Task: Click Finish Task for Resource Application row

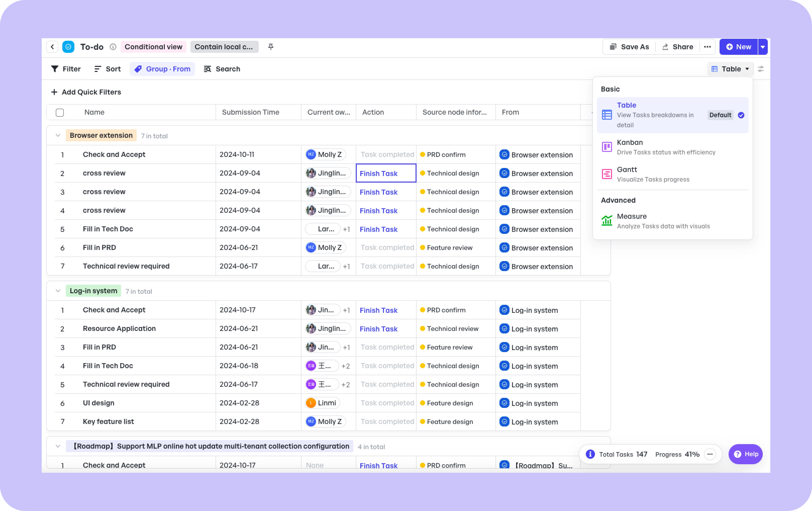Action: tap(378, 329)
